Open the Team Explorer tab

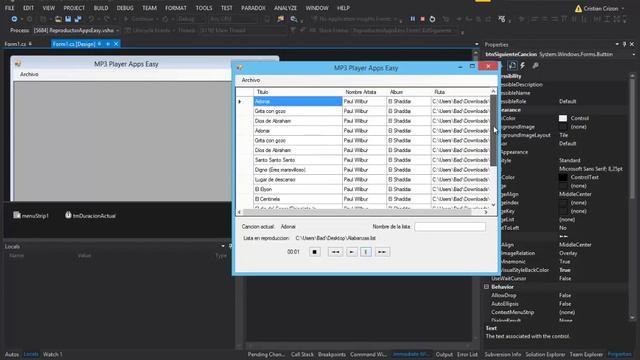[x=586, y=354]
